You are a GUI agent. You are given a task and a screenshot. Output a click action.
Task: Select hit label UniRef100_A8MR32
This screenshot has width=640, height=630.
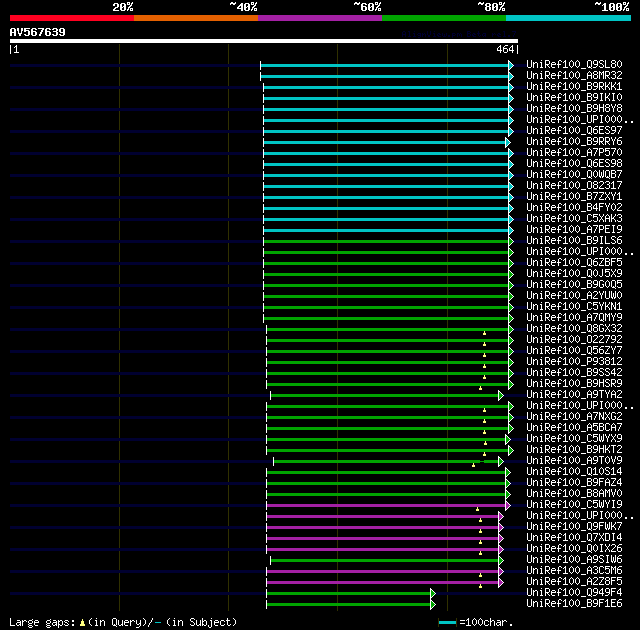574,75
